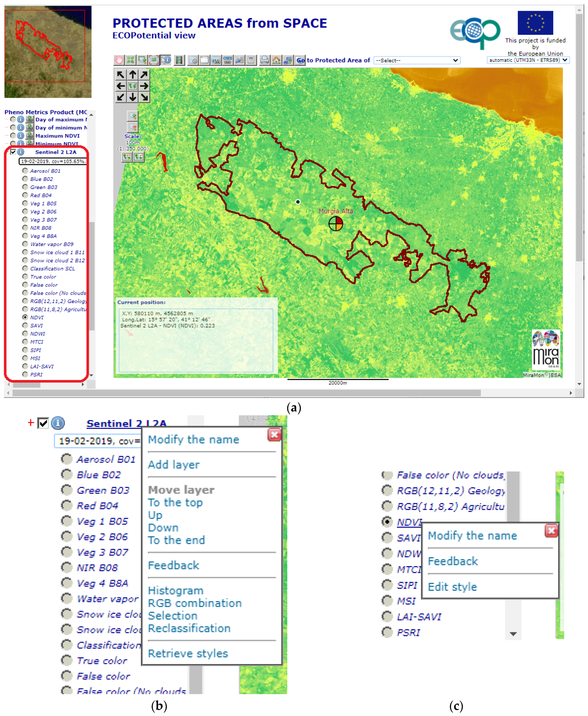Click the zoom-out magnifier button

[x=133, y=127]
